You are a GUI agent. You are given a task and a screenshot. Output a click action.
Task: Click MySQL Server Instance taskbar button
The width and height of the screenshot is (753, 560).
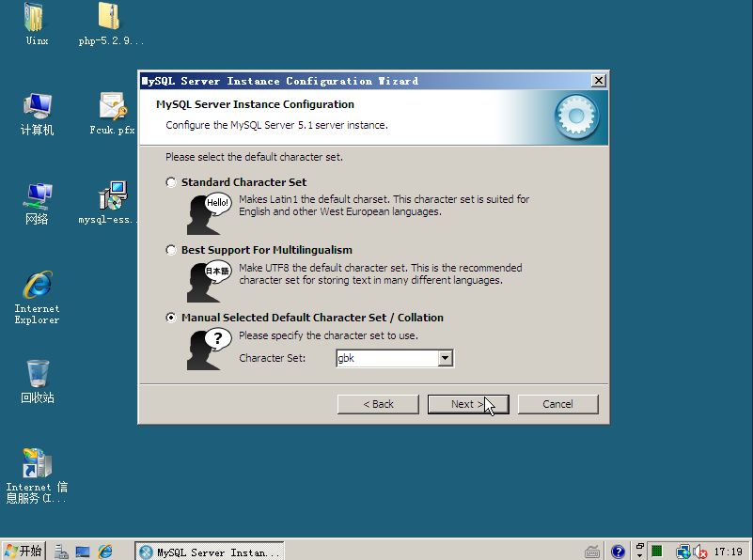210,552
